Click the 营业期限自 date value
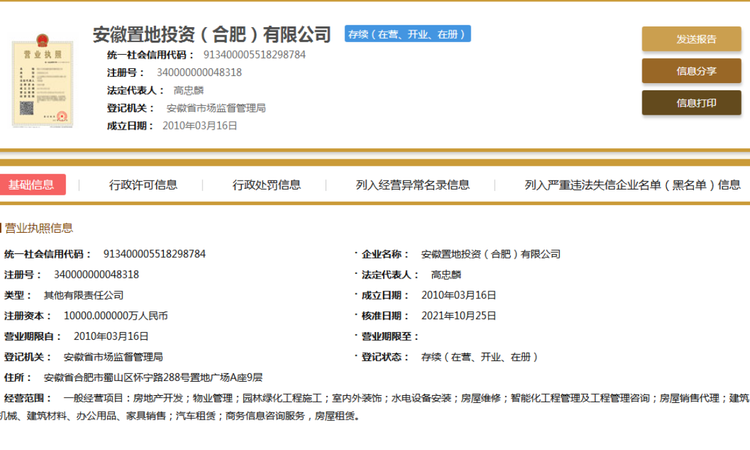 click(111, 336)
